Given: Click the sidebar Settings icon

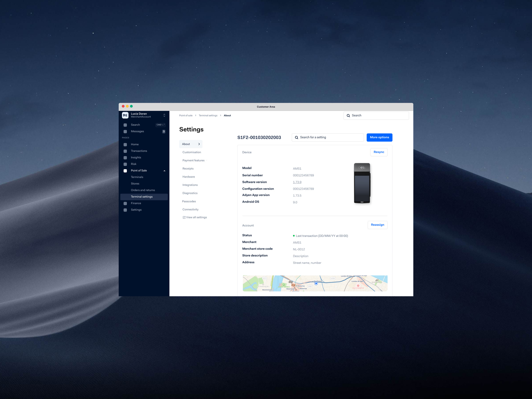Looking at the screenshot, I should coord(125,210).
